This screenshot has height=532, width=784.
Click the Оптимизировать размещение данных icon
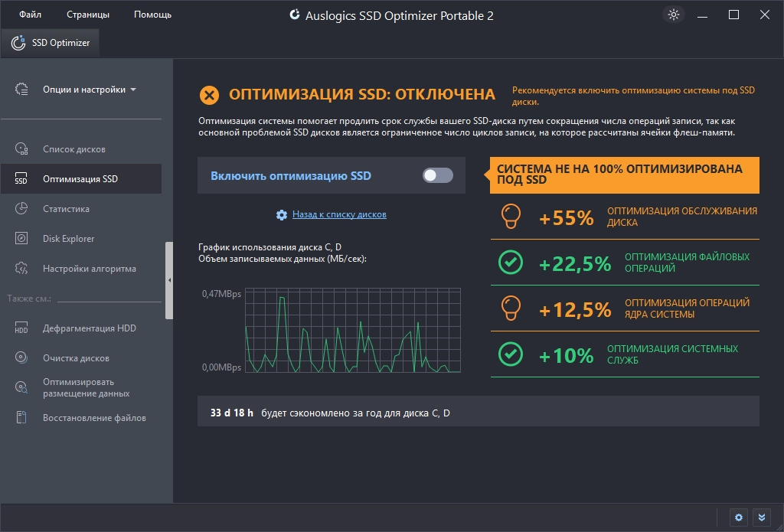tap(21, 387)
